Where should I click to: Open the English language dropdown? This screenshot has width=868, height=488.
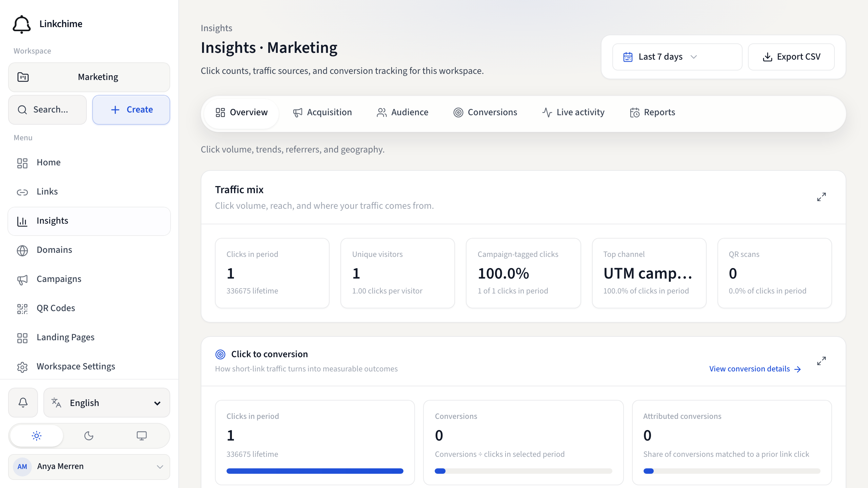coord(107,403)
